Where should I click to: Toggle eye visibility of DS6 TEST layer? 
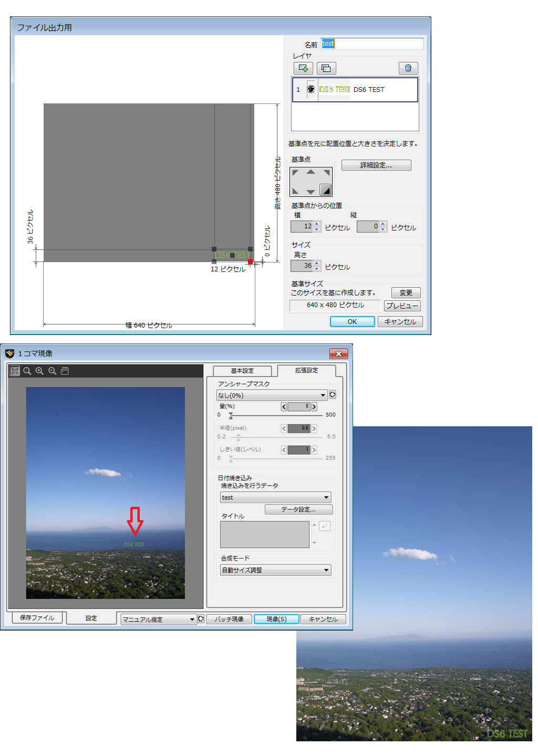311,89
